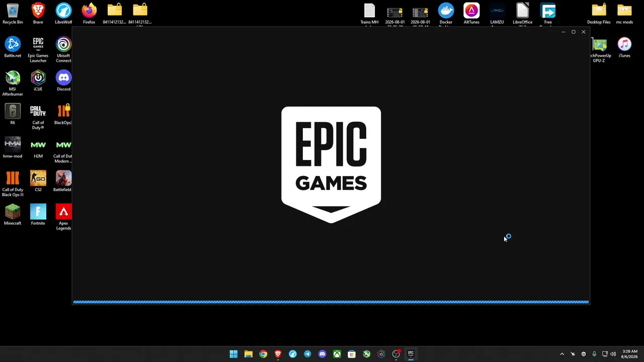Select the mc mods folder
Viewport: 644px width, 362px height.
click(624, 14)
